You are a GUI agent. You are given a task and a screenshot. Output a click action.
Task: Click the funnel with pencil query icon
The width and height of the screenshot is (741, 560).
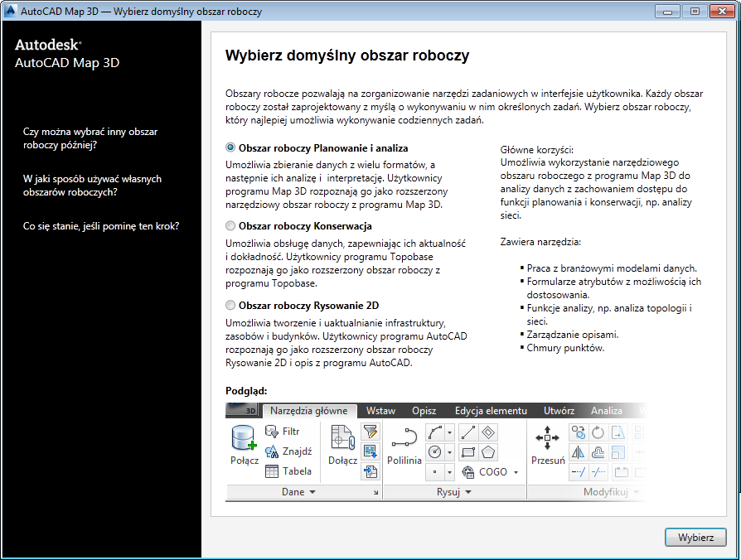pyautogui.click(x=370, y=432)
